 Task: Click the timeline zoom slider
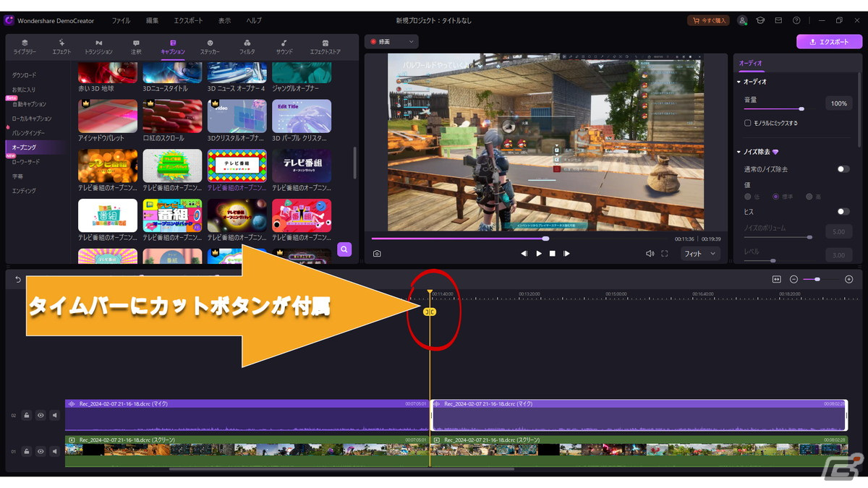click(821, 279)
